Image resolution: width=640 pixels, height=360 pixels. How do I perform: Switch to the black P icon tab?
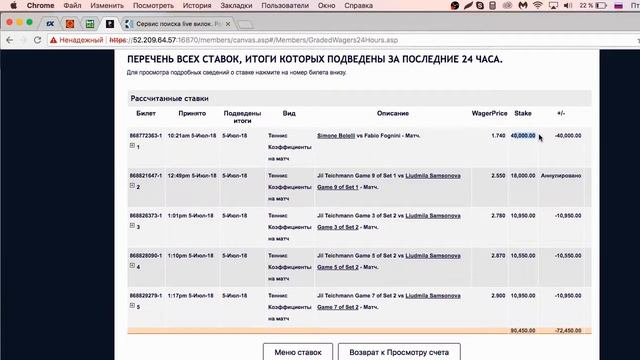coord(110,24)
